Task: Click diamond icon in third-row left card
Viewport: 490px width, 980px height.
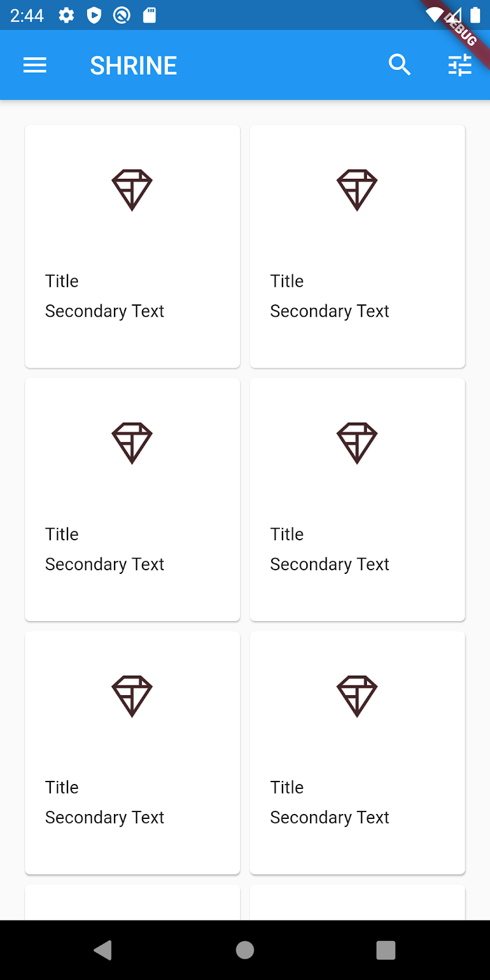Action: 132,696
